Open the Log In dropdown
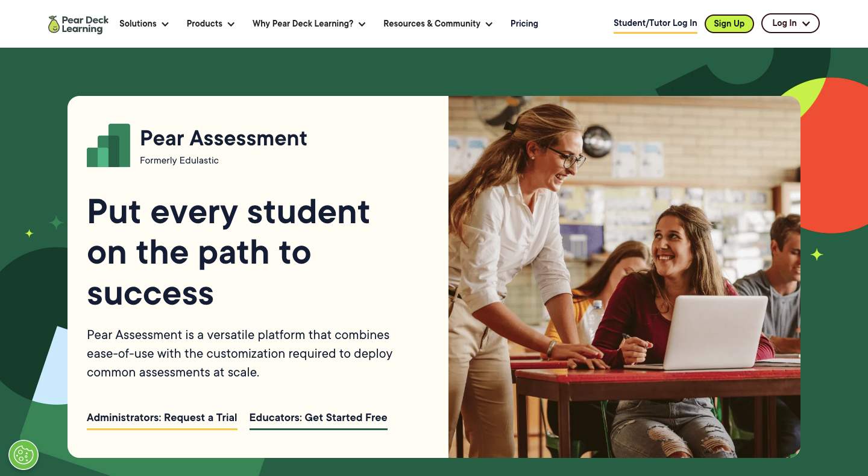This screenshot has height=476, width=868. 790,24
